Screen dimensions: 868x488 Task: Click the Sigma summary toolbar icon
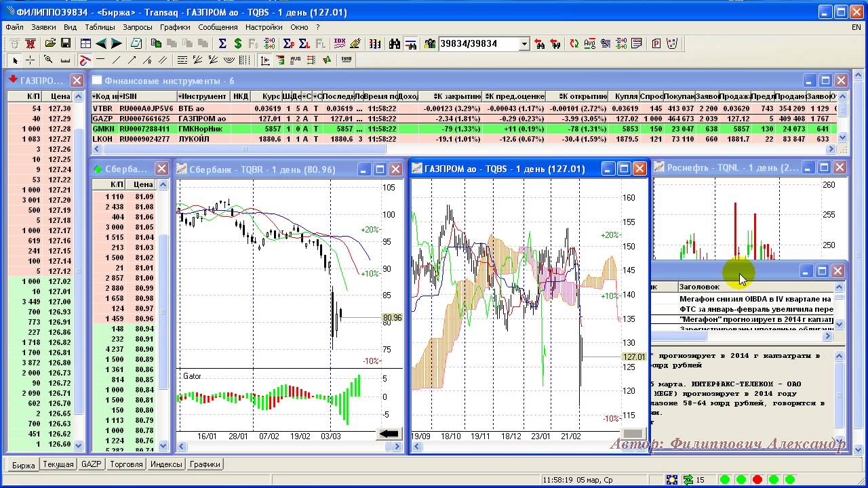(222, 43)
